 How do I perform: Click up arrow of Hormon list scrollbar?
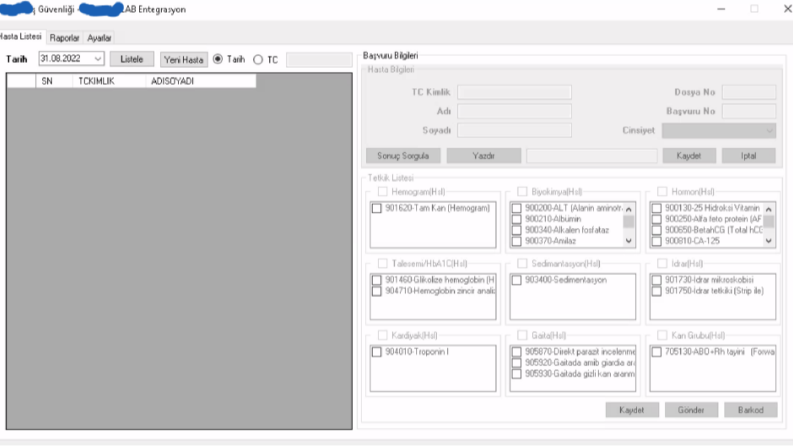(x=769, y=209)
